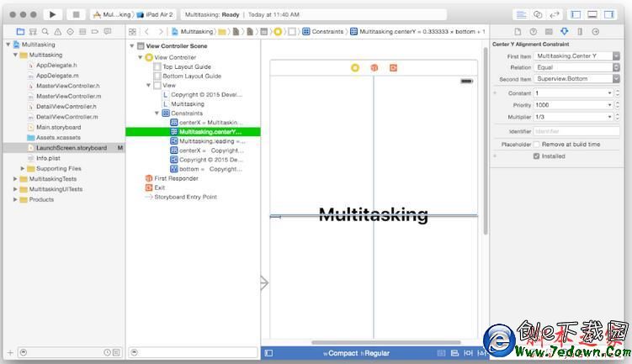This screenshot has width=632, height=364.
Task: Select AppDelegate.h in the navigator
Action: pos(56,66)
